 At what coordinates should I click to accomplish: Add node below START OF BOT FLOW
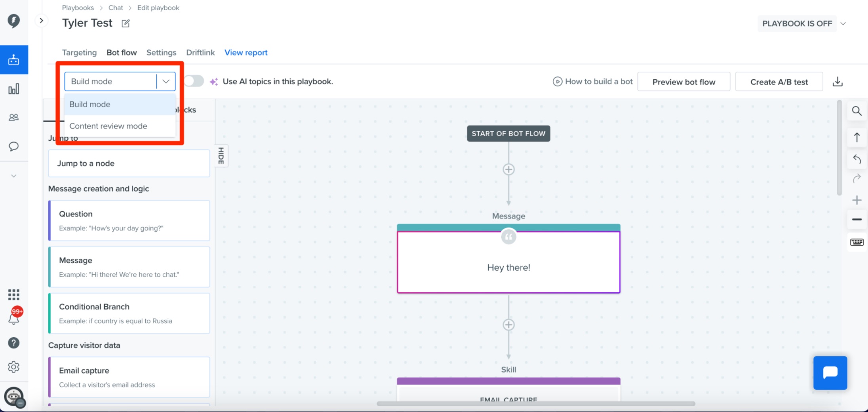508,170
